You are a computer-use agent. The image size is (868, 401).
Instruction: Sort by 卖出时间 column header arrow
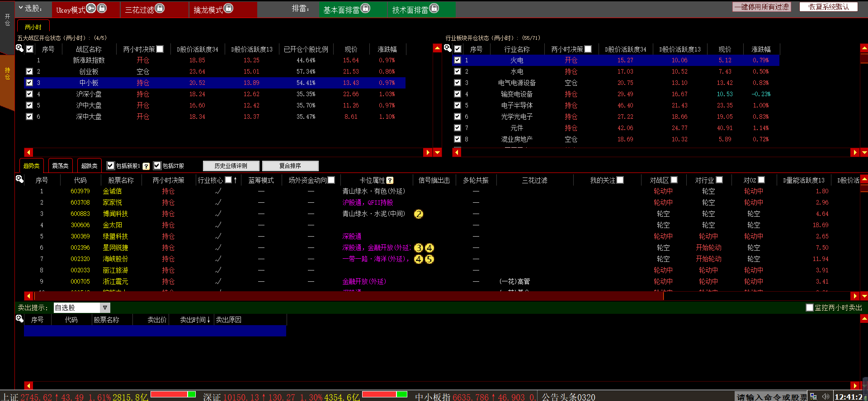(208, 320)
